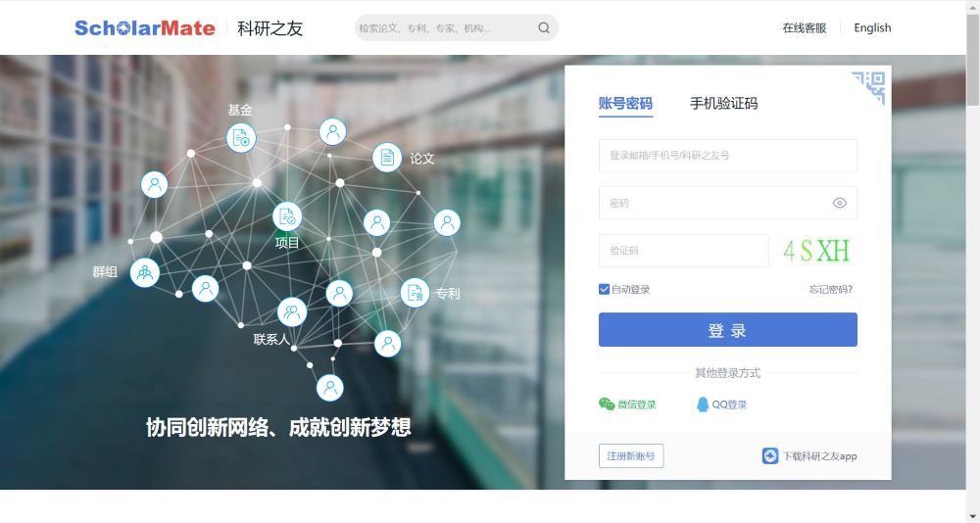The width and height of the screenshot is (980, 523).
Task: Click the 项目 project icon
Action: (286, 216)
